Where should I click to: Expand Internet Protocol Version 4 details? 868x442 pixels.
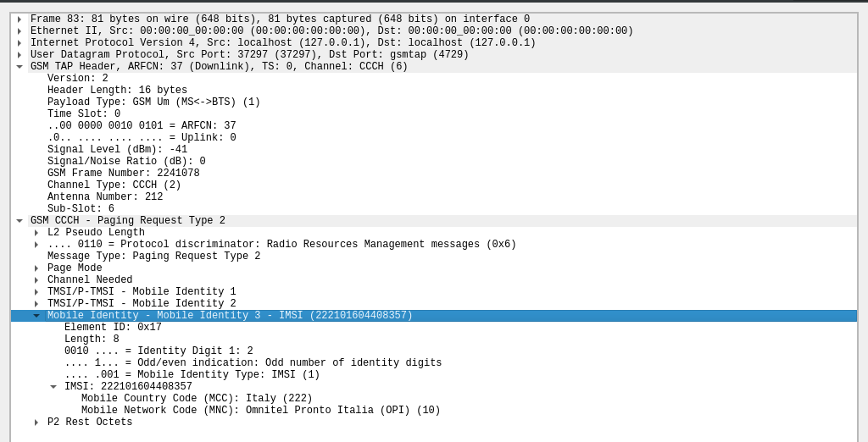(x=19, y=42)
